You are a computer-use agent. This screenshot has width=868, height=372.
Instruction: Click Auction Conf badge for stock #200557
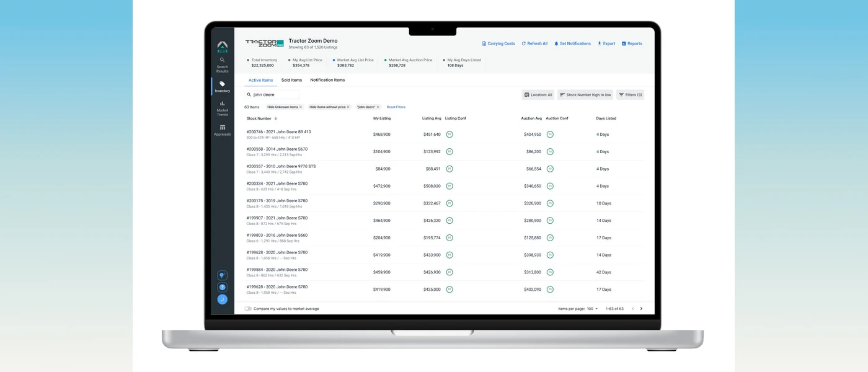pyautogui.click(x=550, y=169)
